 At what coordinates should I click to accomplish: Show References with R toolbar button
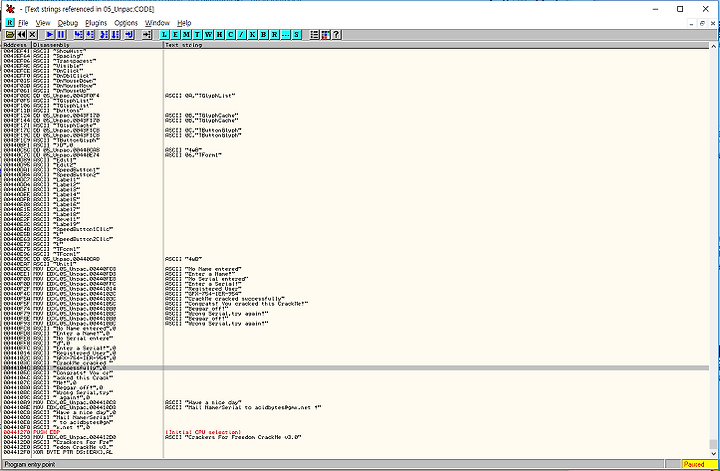275,34
